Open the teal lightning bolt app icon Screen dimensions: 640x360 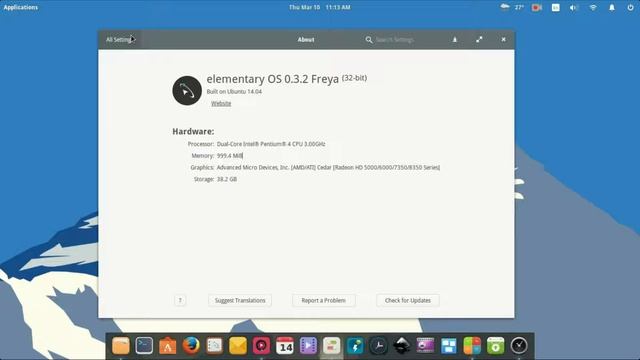point(355,346)
